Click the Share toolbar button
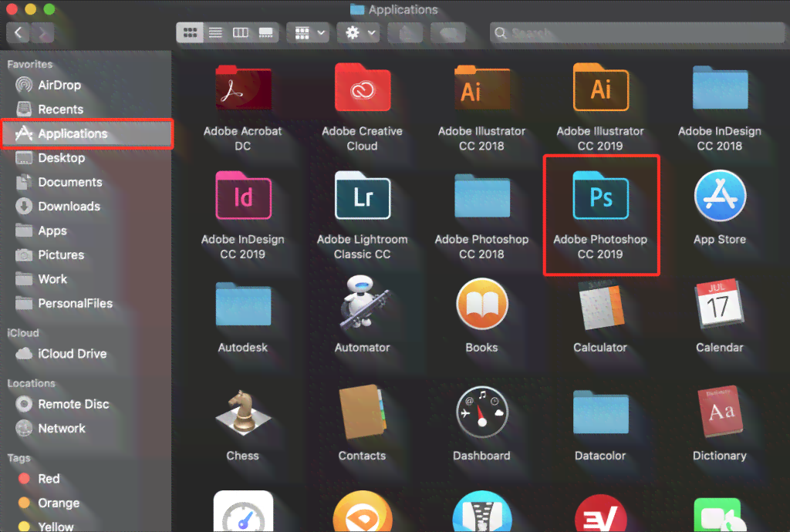Image resolution: width=790 pixels, height=532 pixels. [x=406, y=33]
